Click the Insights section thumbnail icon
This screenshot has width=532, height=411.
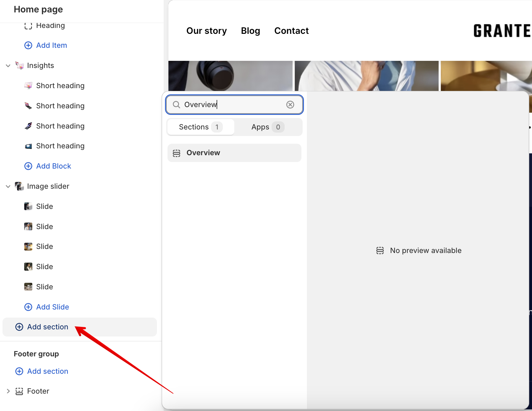point(20,65)
